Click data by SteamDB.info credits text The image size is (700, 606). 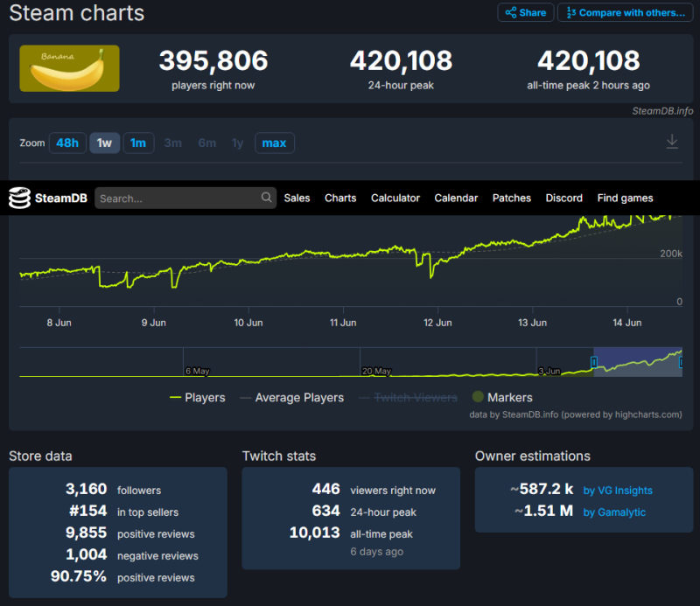(x=576, y=414)
